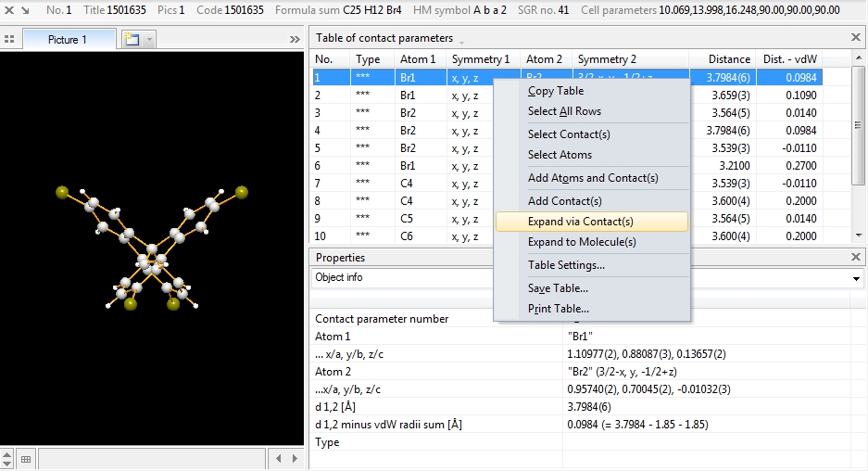Choose Expand via Contact(s) from context menu

click(x=581, y=222)
